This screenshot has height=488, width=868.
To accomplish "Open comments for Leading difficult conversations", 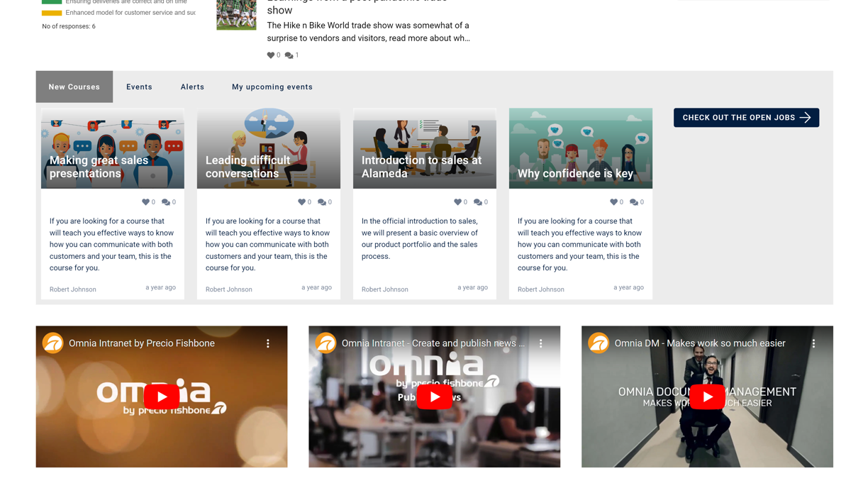I will (321, 202).
